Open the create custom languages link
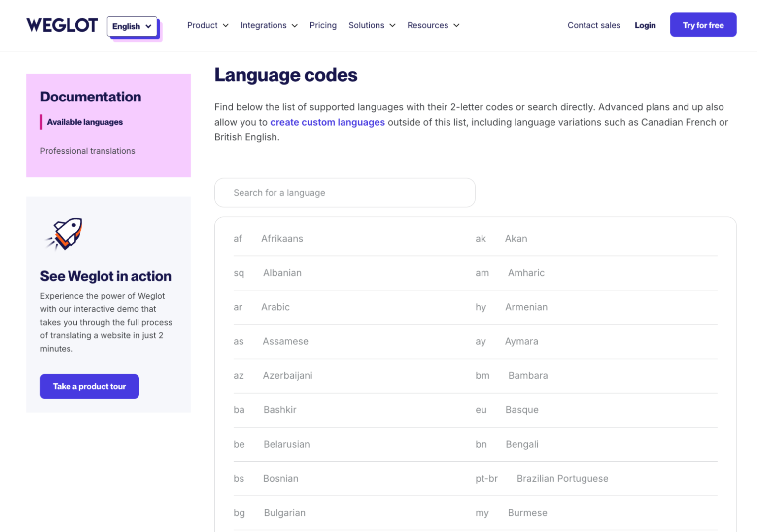The height and width of the screenshot is (532, 757). pos(327,122)
